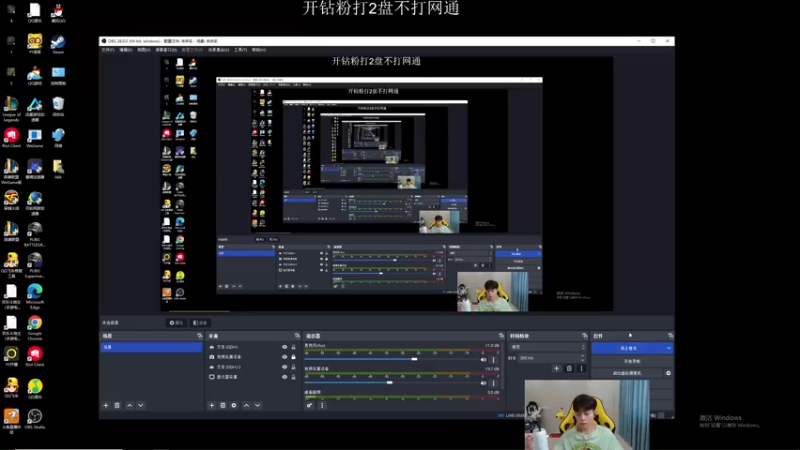Screen dimensions: 800x450
Task: Pop out the Scene Transitions dock panel
Action: point(584,336)
